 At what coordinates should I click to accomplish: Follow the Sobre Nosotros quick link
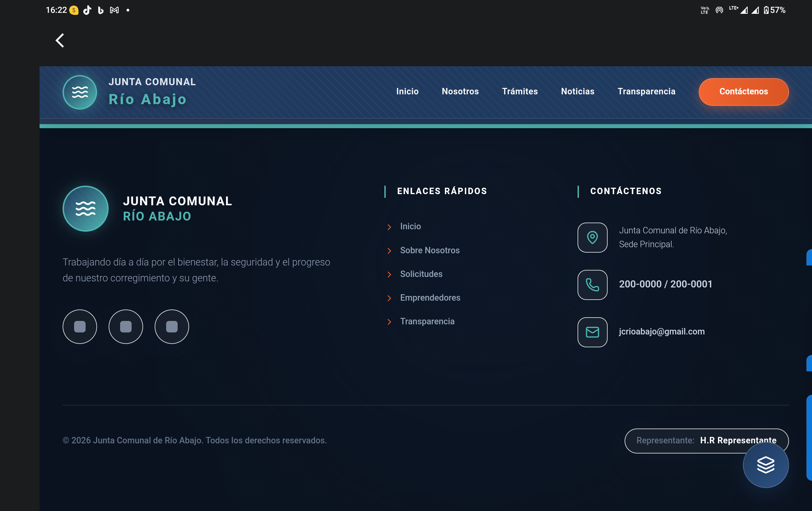pos(430,250)
